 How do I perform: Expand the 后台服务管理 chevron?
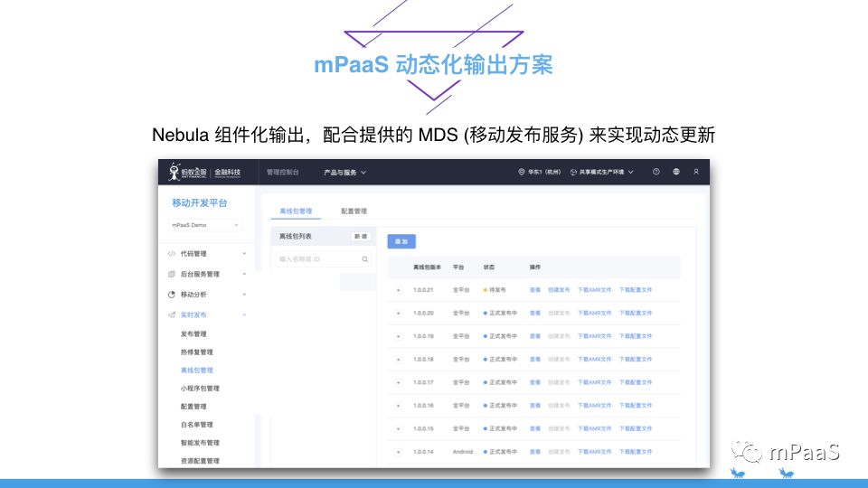point(244,274)
